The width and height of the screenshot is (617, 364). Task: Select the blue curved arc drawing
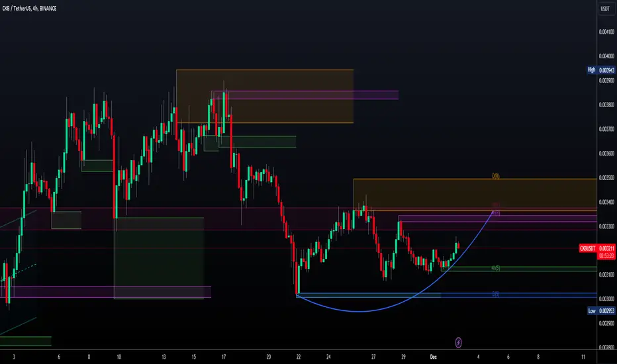coord(358,311)
